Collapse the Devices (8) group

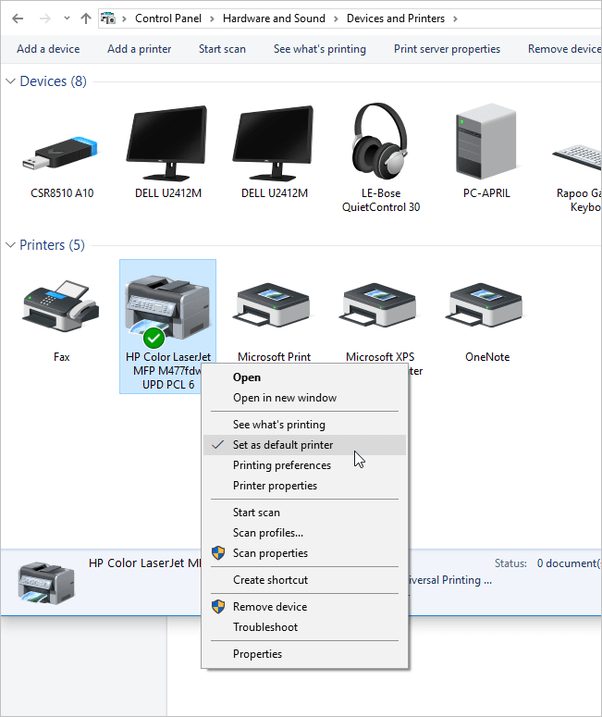point(10,81)
